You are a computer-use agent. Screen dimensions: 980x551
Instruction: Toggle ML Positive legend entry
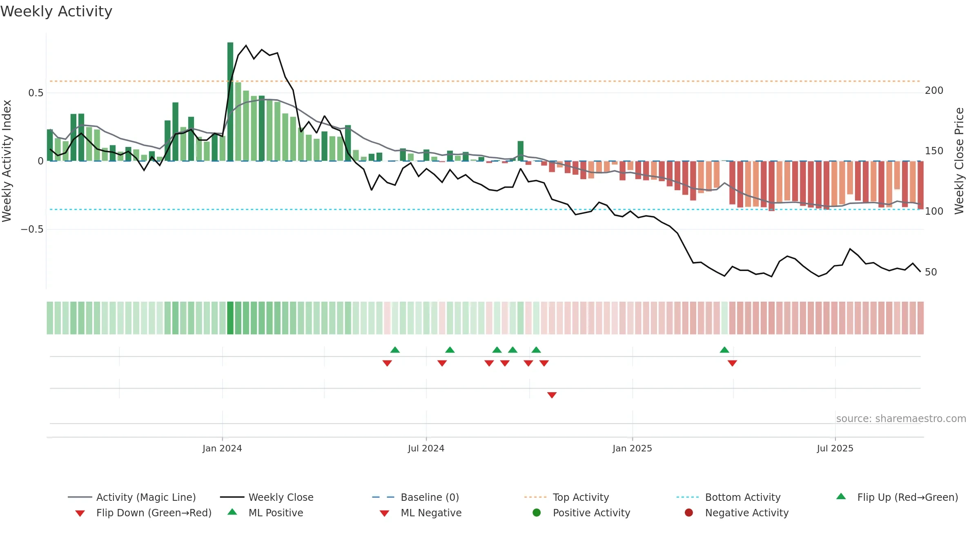pos(265,513)
